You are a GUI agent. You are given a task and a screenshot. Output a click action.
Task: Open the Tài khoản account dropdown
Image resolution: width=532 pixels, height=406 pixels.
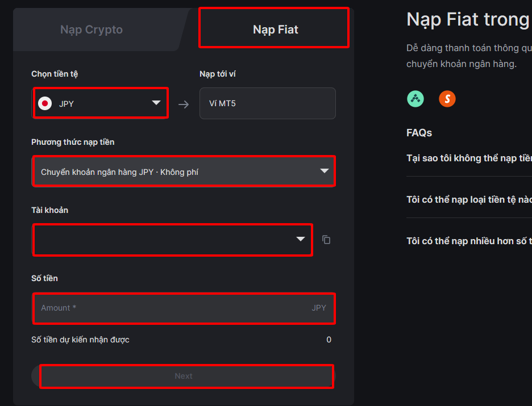point(172,240)
